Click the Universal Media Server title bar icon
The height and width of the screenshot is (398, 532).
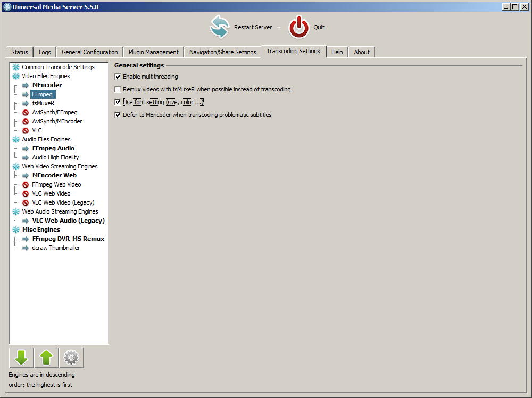pos(7,7)
